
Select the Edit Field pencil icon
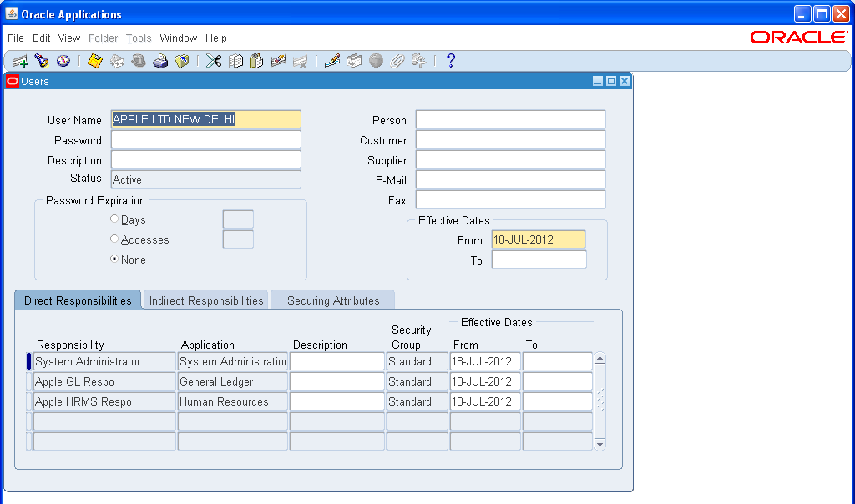click(333, 60)
